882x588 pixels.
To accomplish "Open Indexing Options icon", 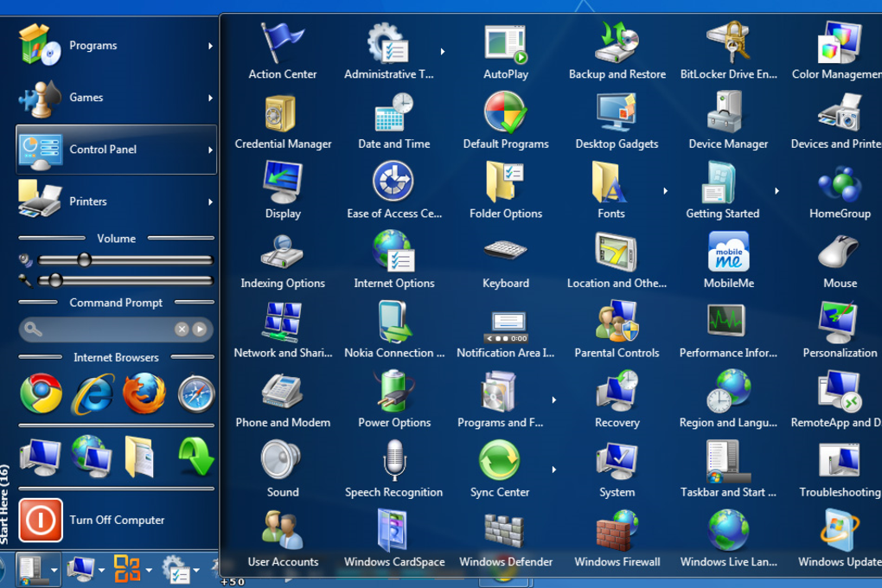I will click(x=282, y=252).
